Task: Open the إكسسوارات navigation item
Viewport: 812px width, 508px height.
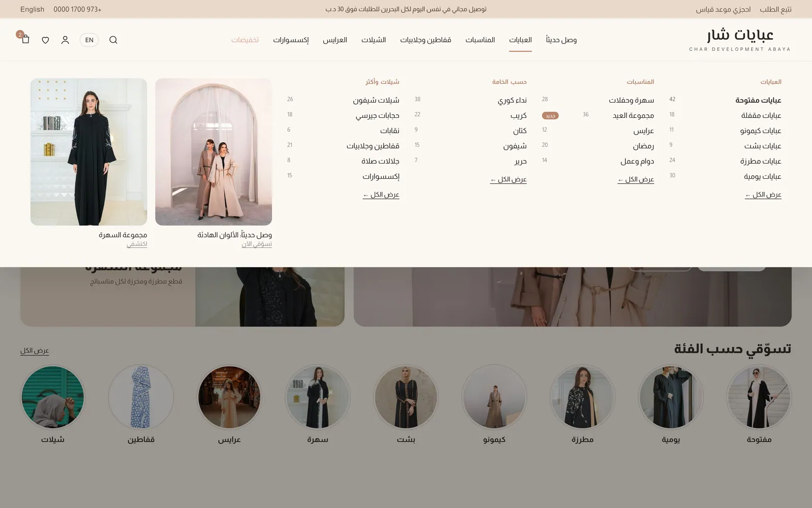Action: pyautogui.click(x=291, y=40)
